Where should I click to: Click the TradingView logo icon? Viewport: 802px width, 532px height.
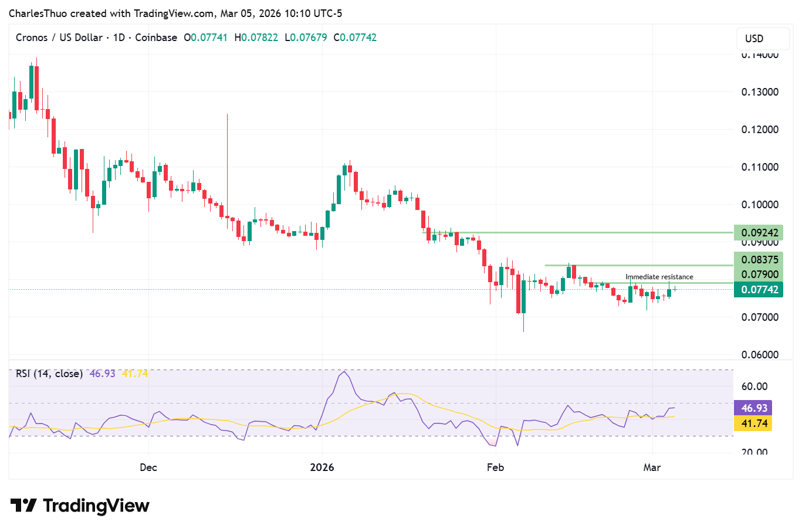click(23, 506)
